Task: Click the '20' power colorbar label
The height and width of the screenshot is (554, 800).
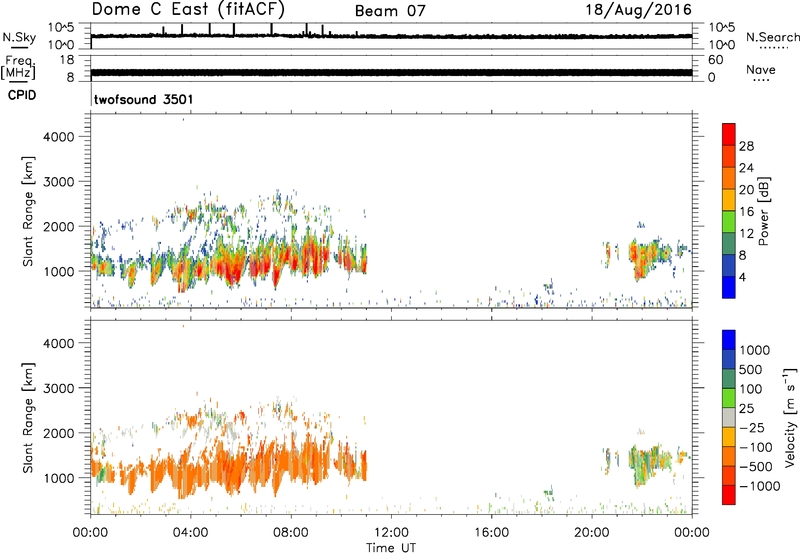Action: coord(746,190)
